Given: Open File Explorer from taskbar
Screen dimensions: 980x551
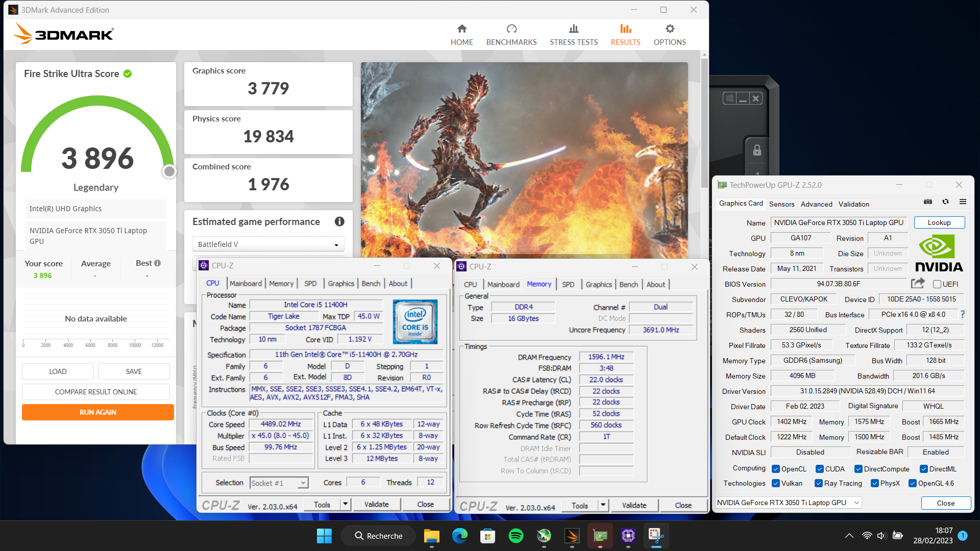Looking at the screenshot, I should [x=431, y=536].
